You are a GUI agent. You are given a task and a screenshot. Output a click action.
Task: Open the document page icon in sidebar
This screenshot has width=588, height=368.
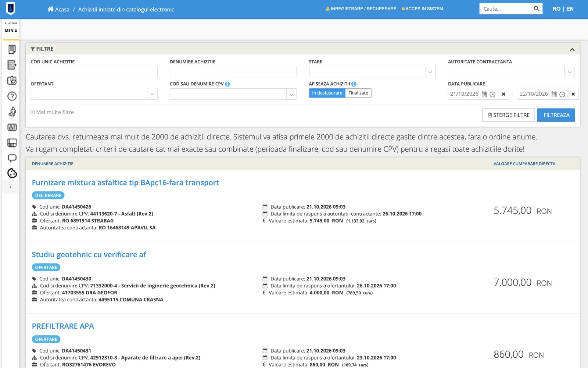tap(12, 49)
